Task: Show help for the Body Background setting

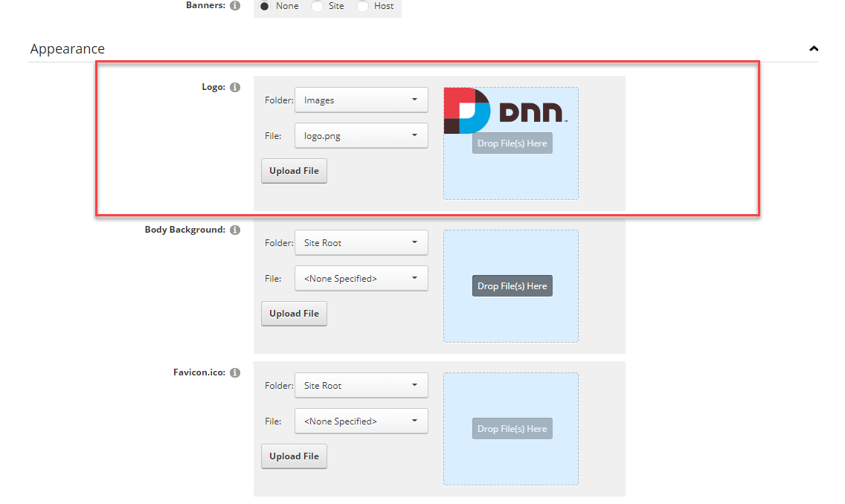Action: [235, 230]
